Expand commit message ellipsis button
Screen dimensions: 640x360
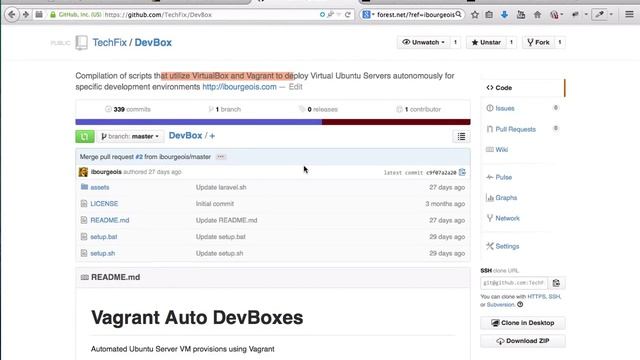(x=221, y=157)
